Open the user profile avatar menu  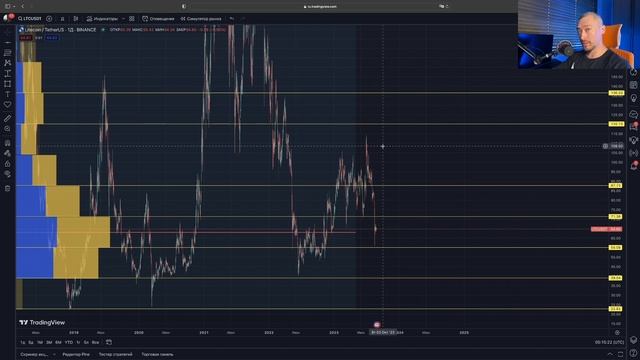pos(8,18)
